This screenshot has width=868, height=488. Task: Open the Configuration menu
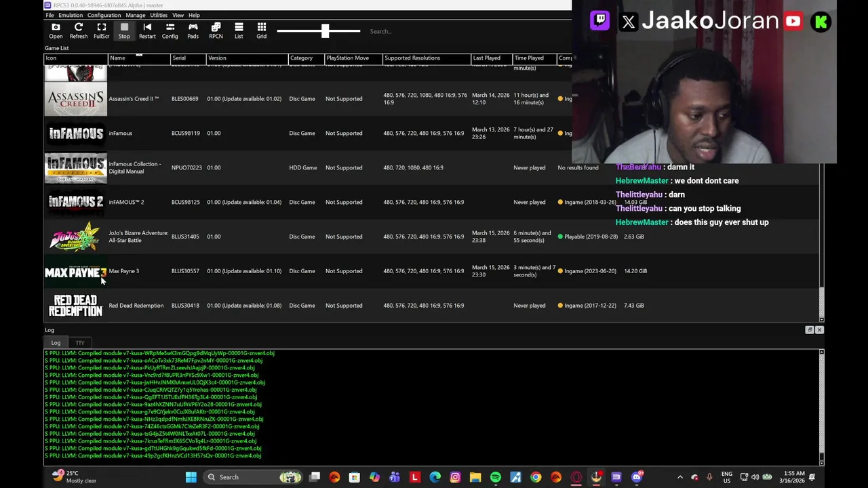104,15
